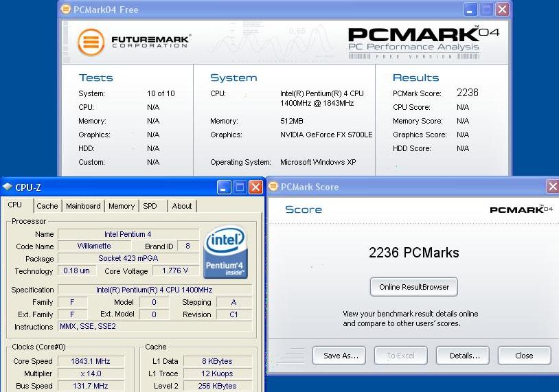Click the PCMark Score window title icon
The width and height of the screenshot is (559, 392).
[273, 186]
